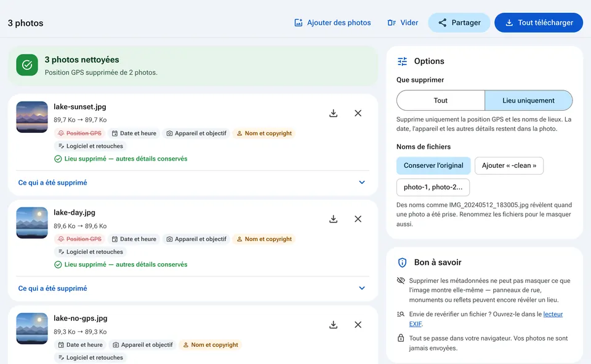
Task: Click the lake-no-gps.jpg thumbnail
Action: click(32, 328)
